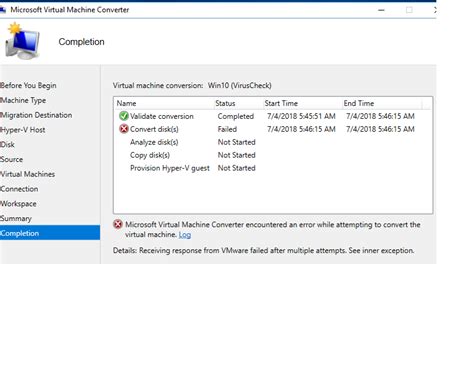Maximize the Virtual Machine Converter window

pos(409,10)
